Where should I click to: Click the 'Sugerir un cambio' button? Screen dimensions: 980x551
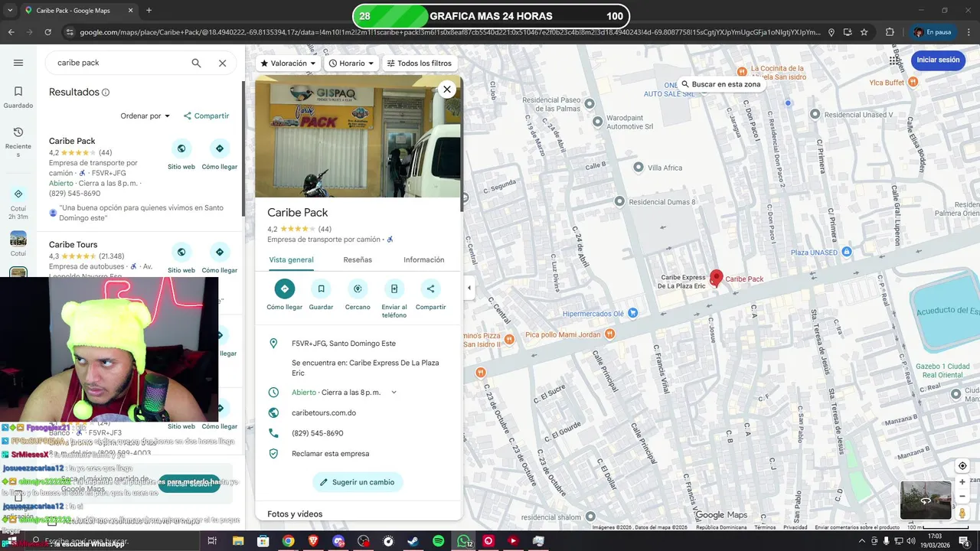pyautogui.click(x=358, y=482)
